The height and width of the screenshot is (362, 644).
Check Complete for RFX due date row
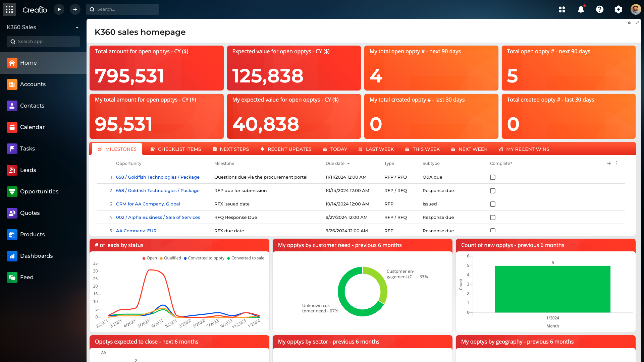[493, 231]
